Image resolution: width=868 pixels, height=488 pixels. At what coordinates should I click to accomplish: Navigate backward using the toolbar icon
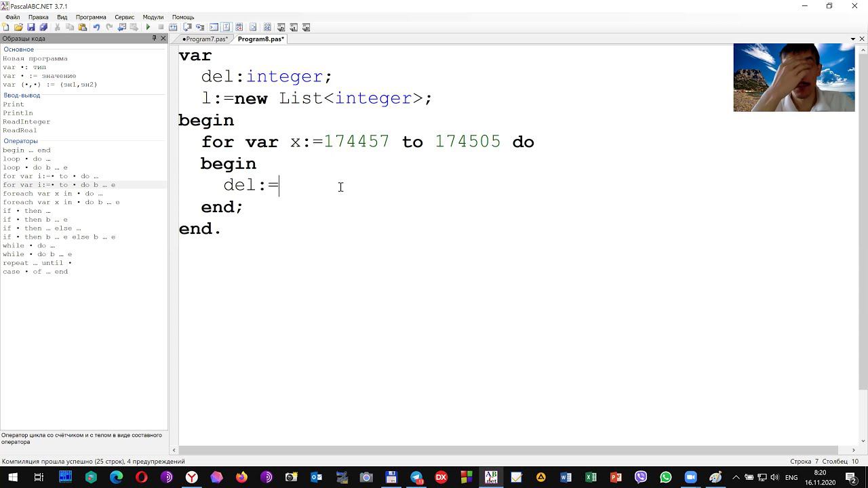pos(122,27)
